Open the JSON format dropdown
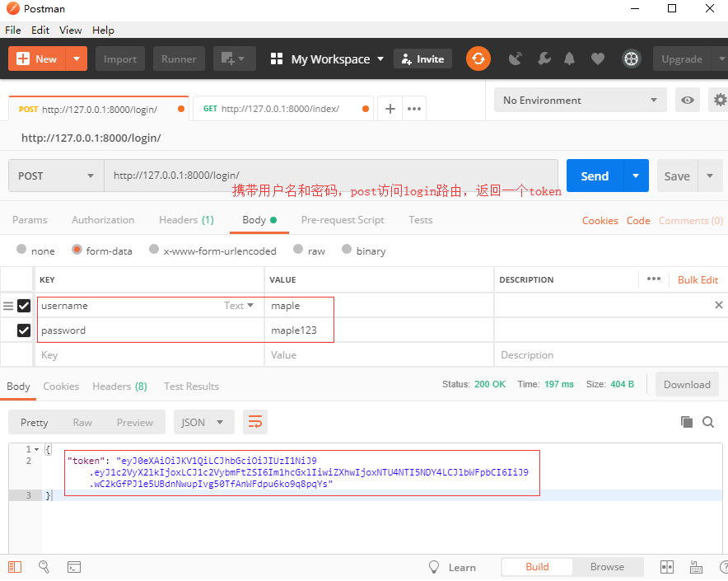The image size is (728, 581). [x=203, y=422]
